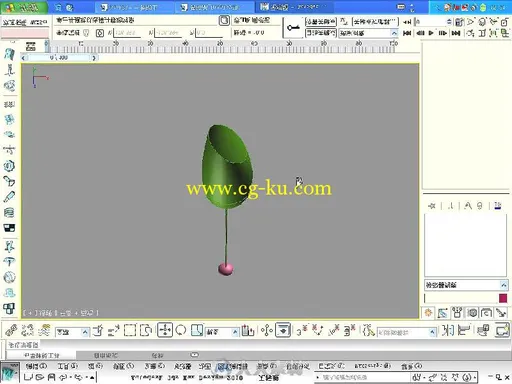Image resolution: width=512 pixels, height=384 pixels.
Task: Select the Select and Link tool
Action: pyautogui.click(x=12, y=330)
